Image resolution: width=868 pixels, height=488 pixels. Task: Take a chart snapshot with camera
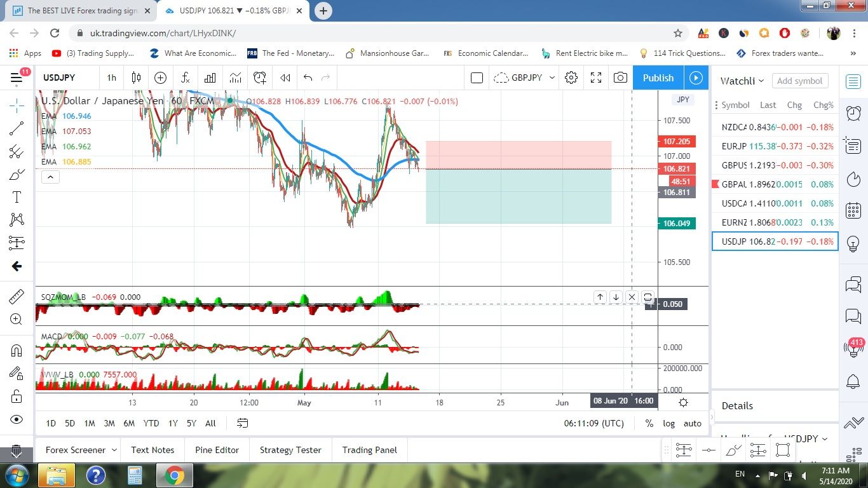pyautogui.click(x=620, y=78)
